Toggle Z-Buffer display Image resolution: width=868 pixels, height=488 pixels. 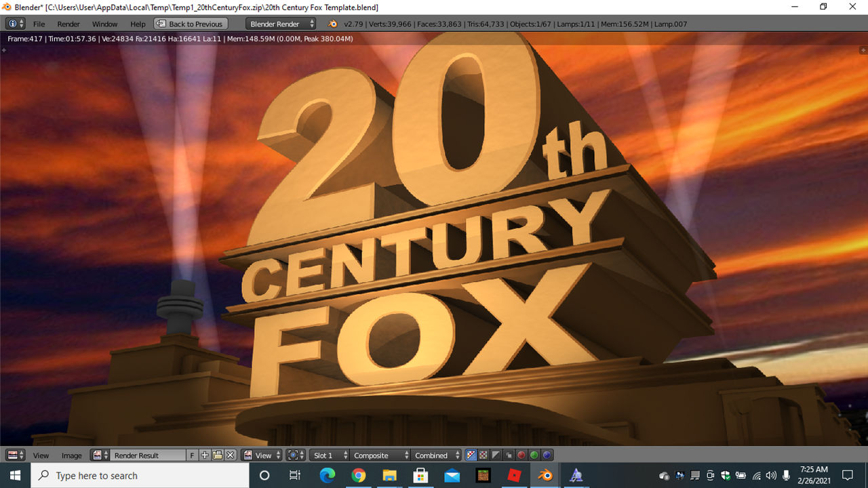pos(509,455)
